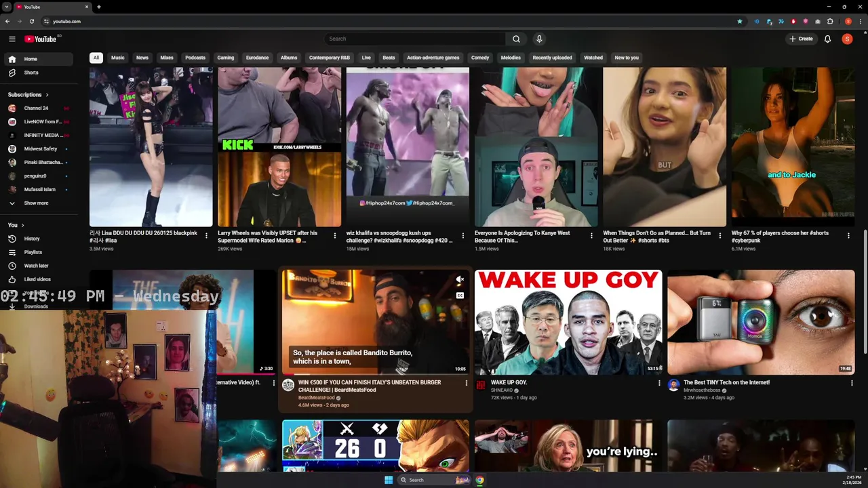
Task: Open Chrome from the taskbar
Action: click(479, 480)
